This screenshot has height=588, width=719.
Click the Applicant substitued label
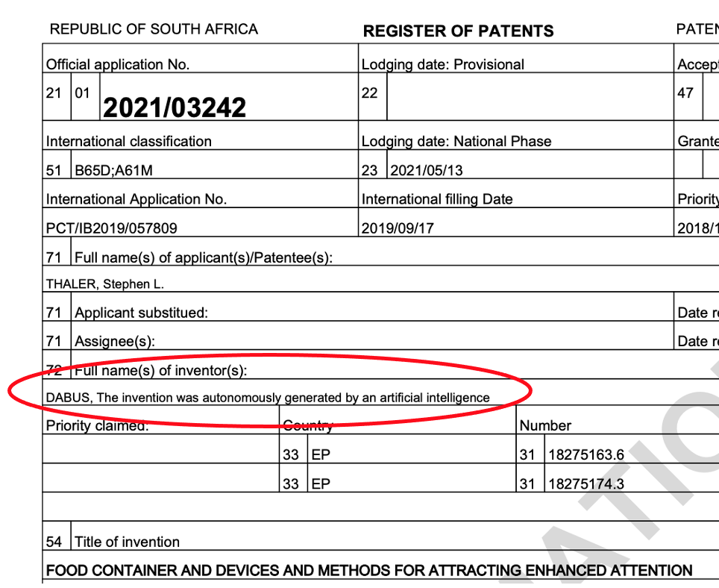pos(141,313)
